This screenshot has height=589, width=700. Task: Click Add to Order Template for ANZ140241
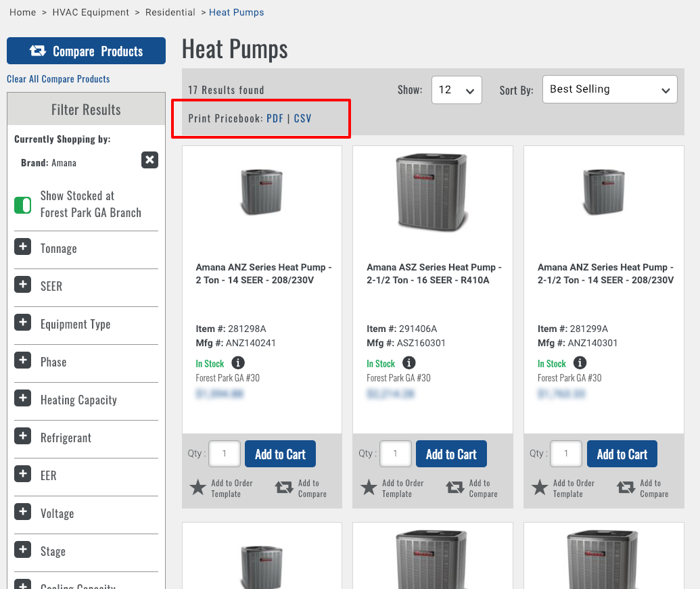click(232, 488)
